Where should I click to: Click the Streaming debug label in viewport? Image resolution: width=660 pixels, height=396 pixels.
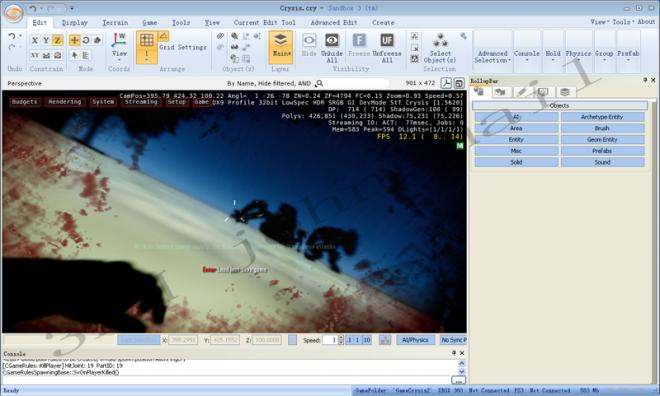click(x=141, y=102)
